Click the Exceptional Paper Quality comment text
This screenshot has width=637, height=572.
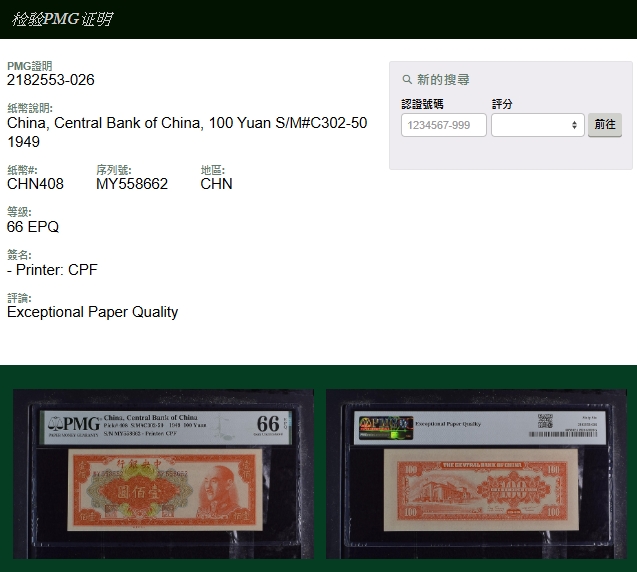pyautogui.click(x=92, y=312)
